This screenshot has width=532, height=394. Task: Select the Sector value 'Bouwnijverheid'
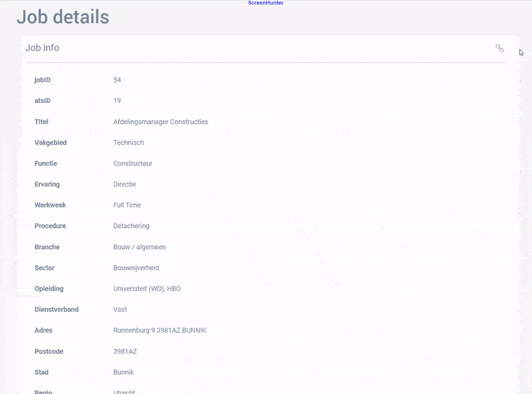(136, 268)
